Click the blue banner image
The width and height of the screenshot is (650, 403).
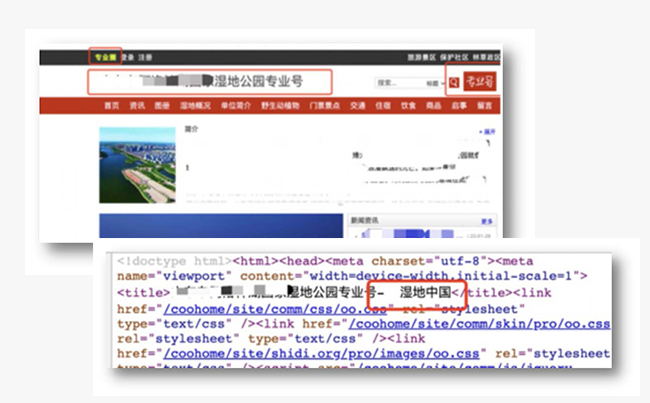[221, 226]
